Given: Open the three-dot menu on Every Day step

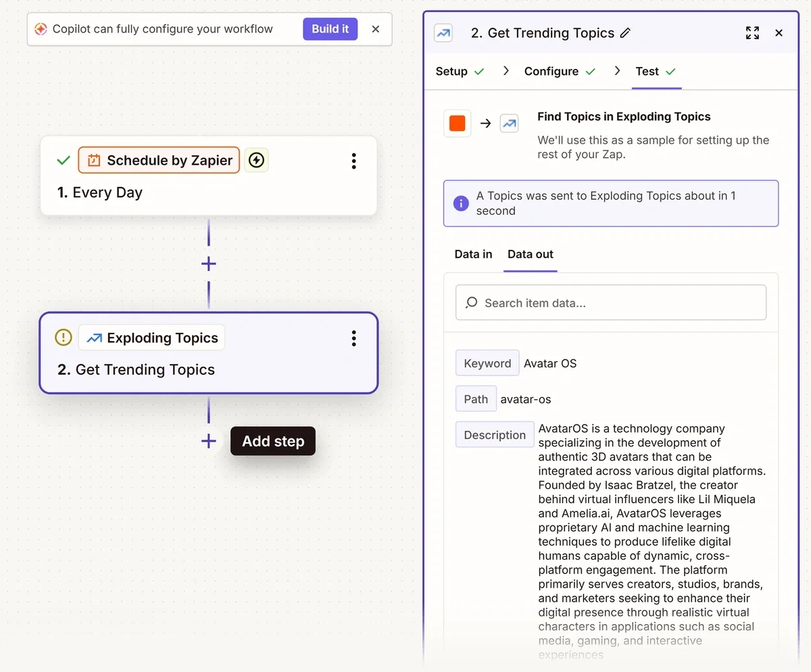Looking at the screenshot, I should click(353, 161).
